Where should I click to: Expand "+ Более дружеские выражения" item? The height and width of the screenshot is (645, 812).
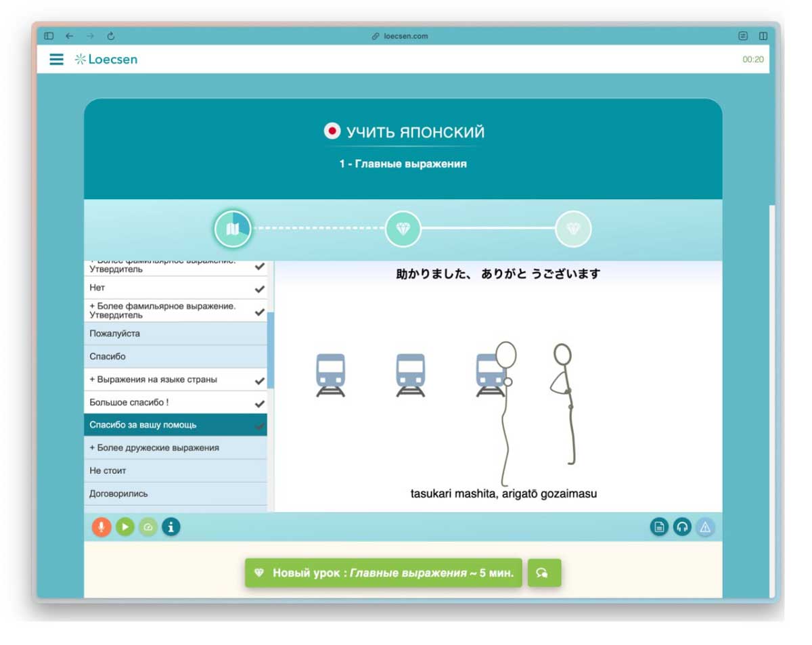(x=154, y=448)
